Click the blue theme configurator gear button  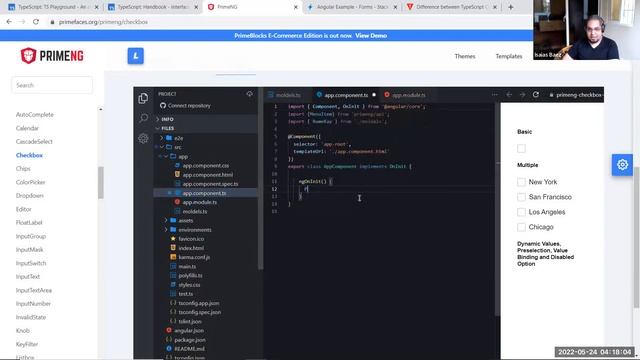(x=622, y=164)
